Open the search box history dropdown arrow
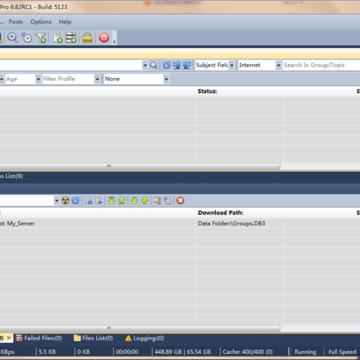Screen dimensions: 360x360 (145, 65)
